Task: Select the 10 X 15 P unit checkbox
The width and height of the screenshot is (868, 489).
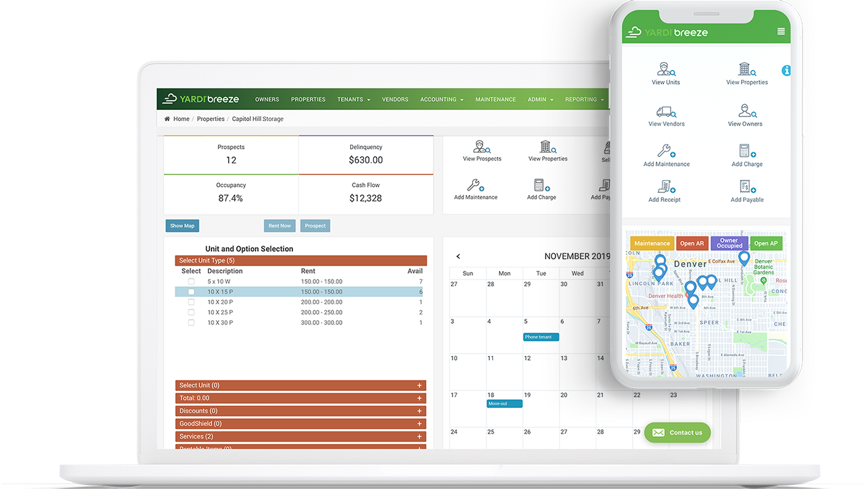Action: click(x=191, y=292)
